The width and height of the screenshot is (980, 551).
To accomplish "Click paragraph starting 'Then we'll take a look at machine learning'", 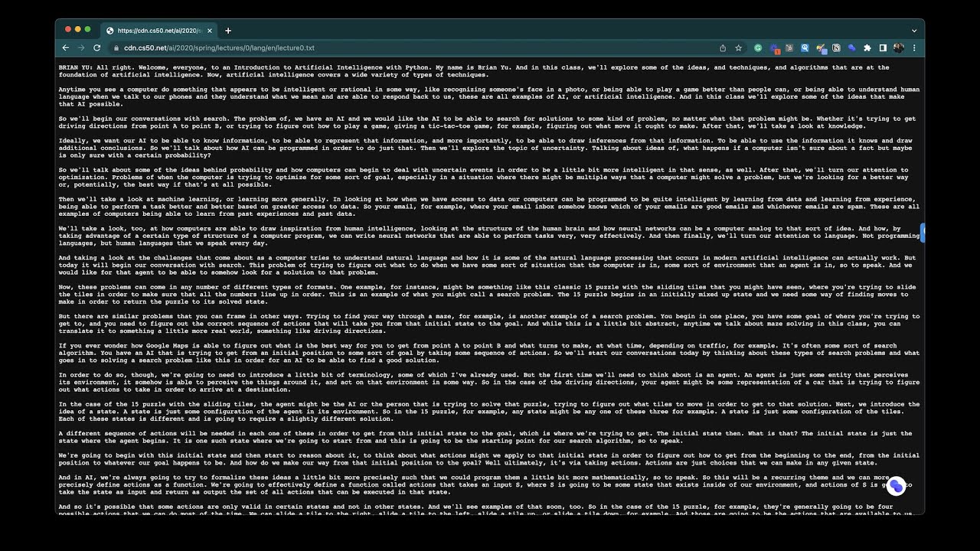I will [x=489, y=207].
